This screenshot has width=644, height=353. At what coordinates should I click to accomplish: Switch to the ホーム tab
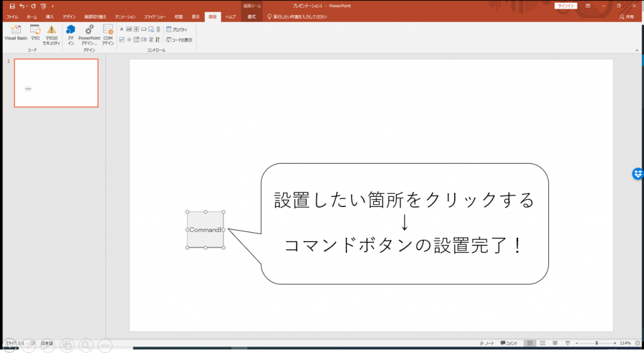pos(31,17)
